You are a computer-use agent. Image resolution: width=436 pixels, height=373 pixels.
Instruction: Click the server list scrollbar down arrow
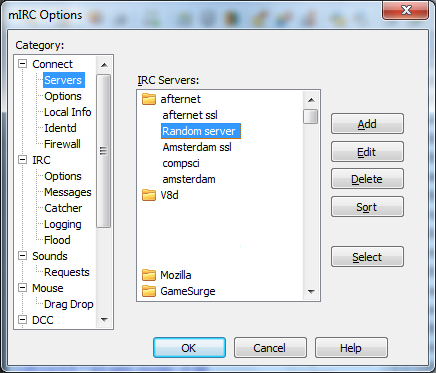point(311,292)
